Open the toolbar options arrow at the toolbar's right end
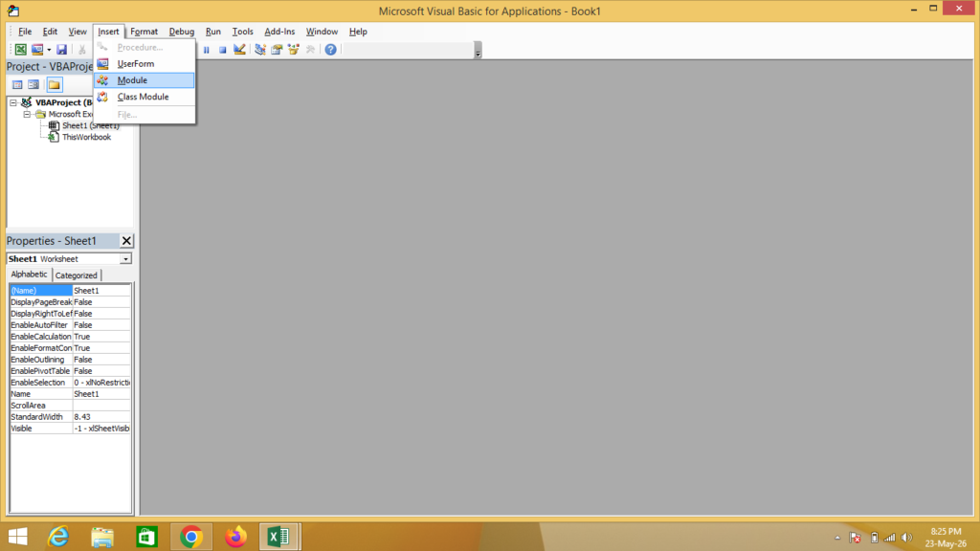Viewport: 980px width, 551px height. [479, 50]
